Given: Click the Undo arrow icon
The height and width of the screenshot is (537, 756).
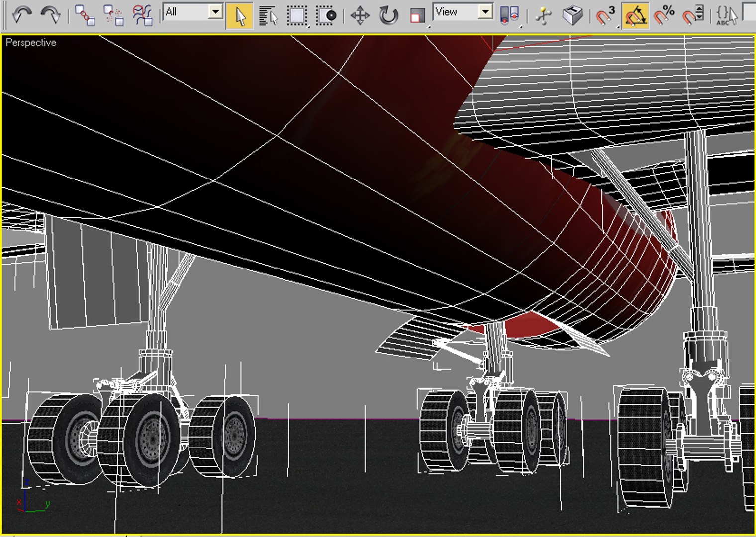Looking at the screenshot, I should (x=21, y=15).
